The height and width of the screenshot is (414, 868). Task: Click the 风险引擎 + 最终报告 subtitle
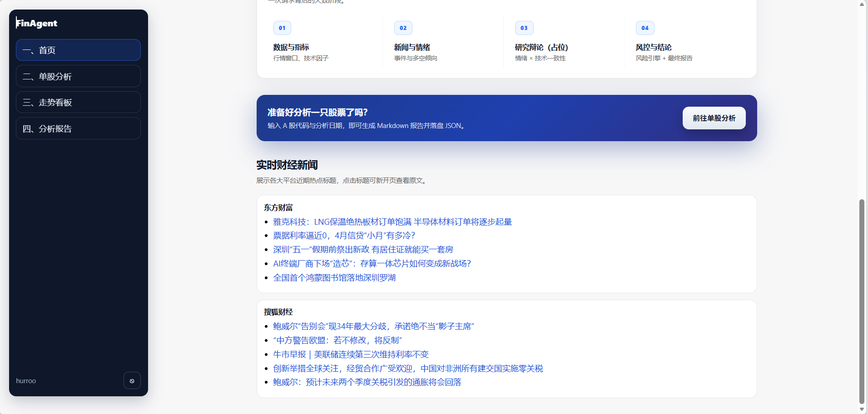(664, 58)
